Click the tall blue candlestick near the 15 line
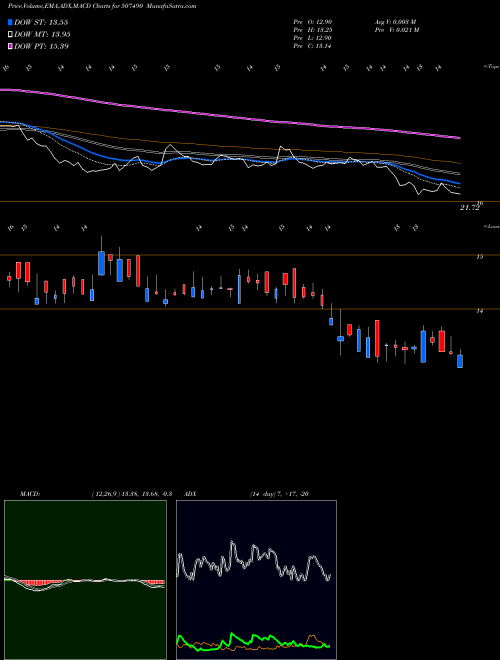The image size is (500, 660). coord(101,263)
